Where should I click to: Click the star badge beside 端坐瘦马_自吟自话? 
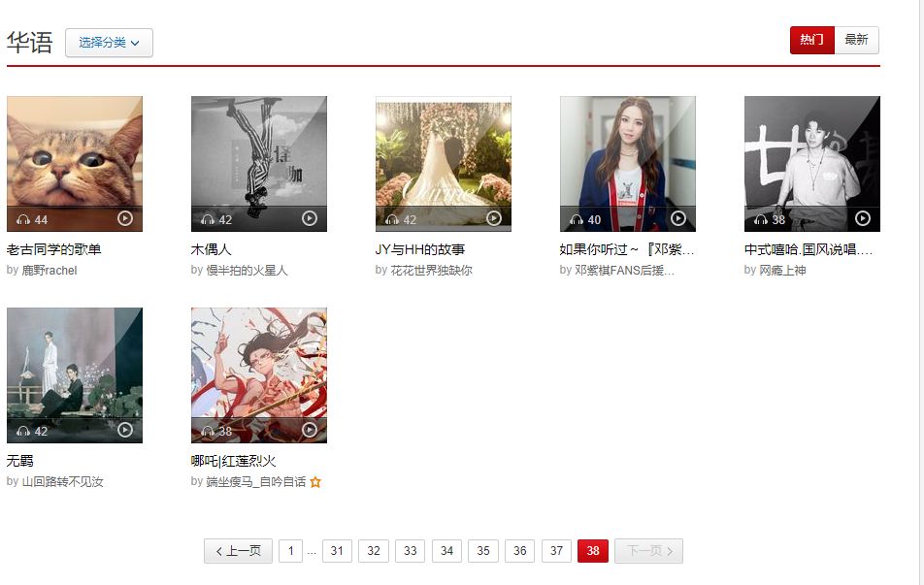[315, 482]
